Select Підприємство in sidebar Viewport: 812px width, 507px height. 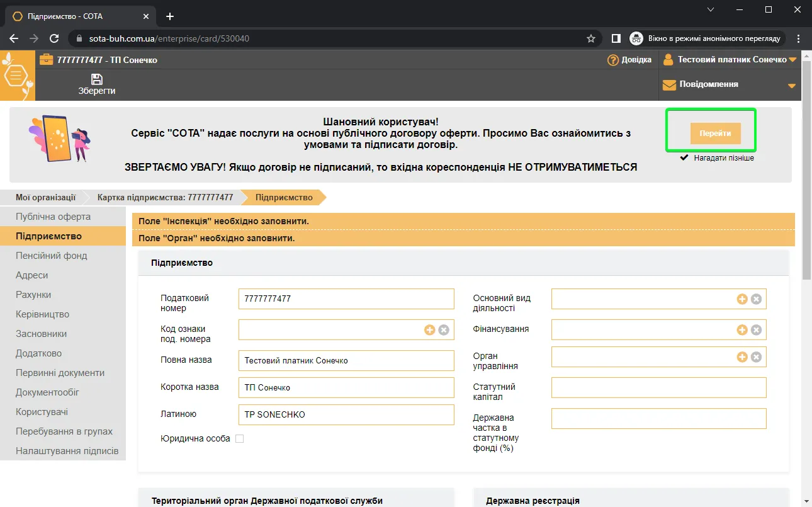point(63,236)
